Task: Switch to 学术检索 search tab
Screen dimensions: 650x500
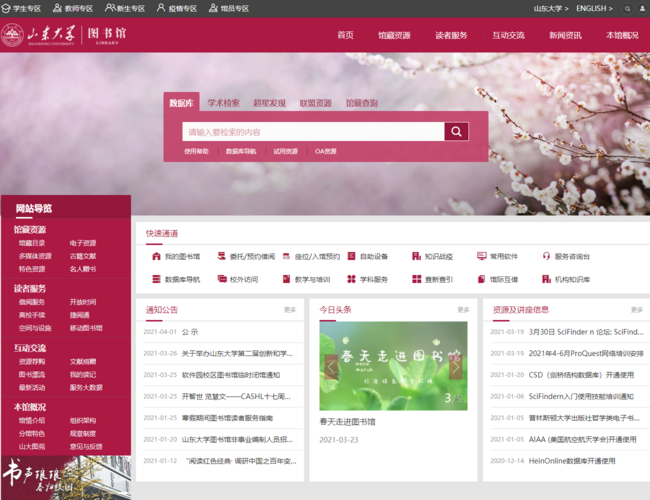Action: coord(223,103)
